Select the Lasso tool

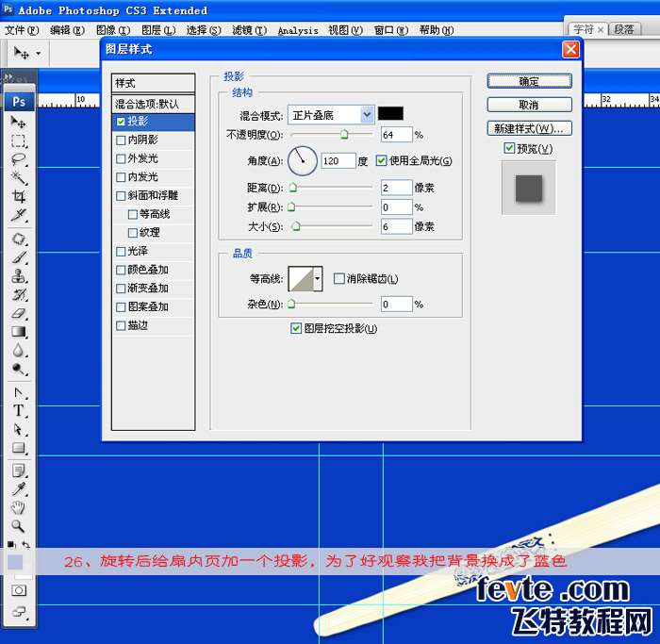point(18,159)
